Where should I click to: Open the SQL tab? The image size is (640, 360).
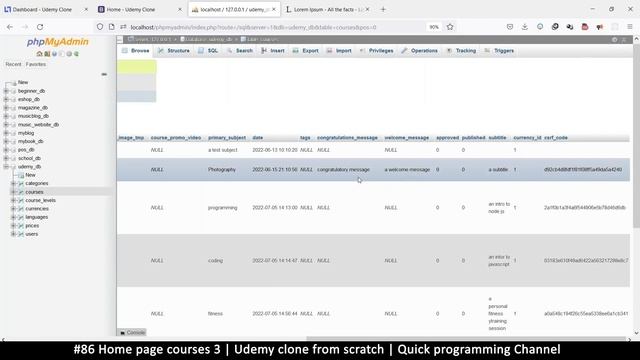208,51
